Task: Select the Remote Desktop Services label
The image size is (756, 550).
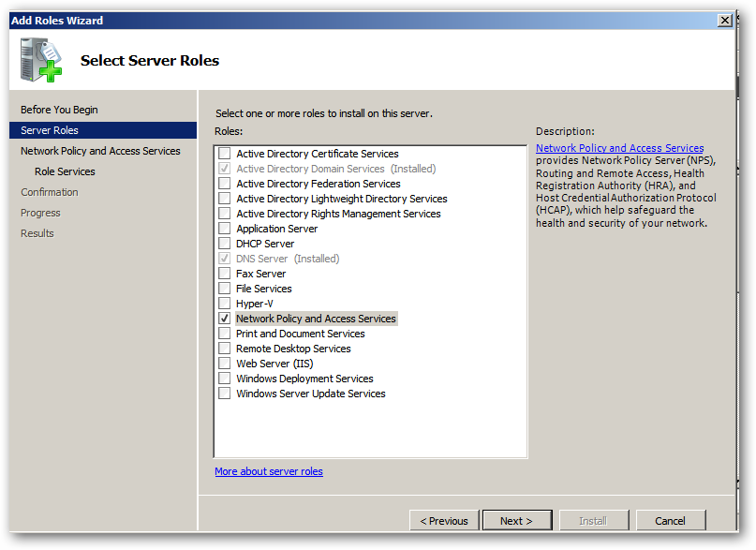Action: [293, 349]
